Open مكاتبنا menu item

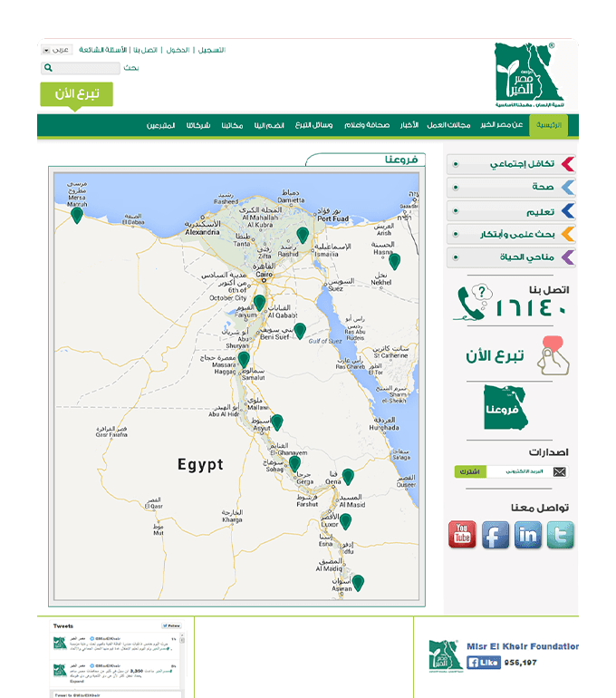pyautogui.click(x=232, y=125)
